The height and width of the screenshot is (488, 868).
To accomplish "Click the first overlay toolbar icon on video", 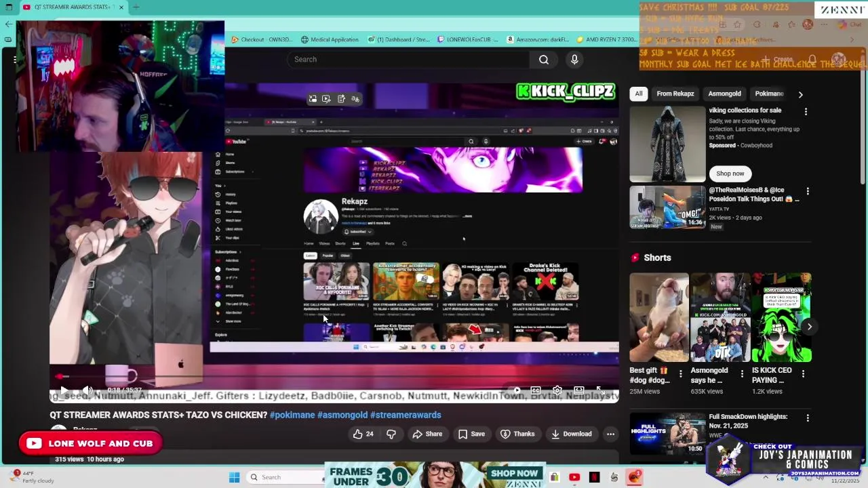I will coord(313,99).
